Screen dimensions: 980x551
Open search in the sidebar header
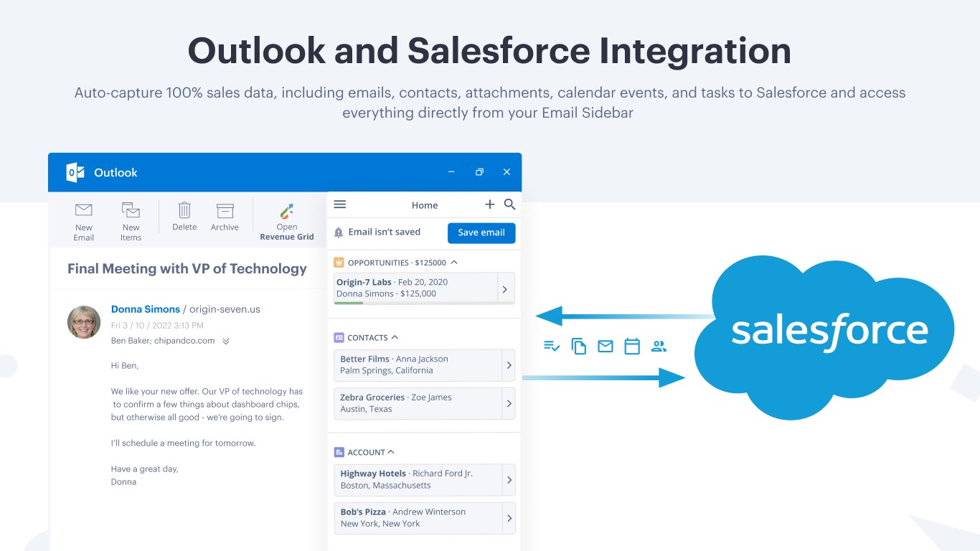510,204
